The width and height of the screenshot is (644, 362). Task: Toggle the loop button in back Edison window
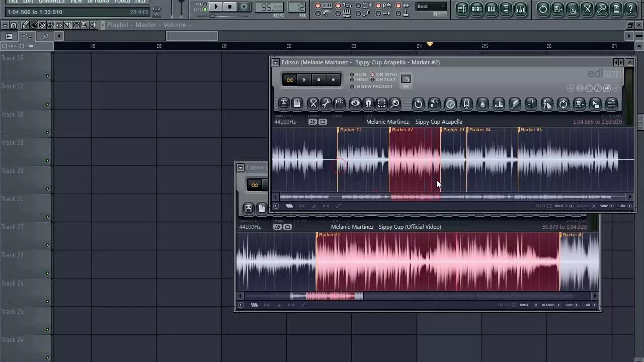click(255, 185)
